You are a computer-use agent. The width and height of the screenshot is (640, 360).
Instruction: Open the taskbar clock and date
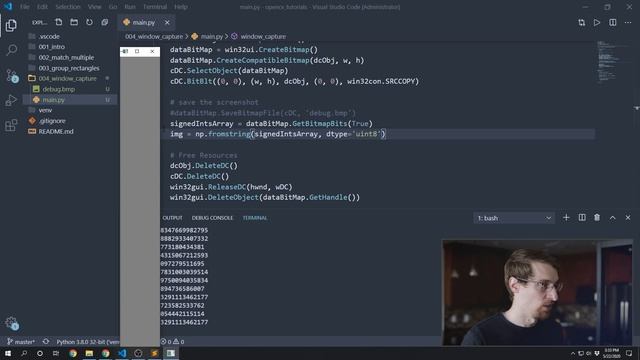click(611, 353)
